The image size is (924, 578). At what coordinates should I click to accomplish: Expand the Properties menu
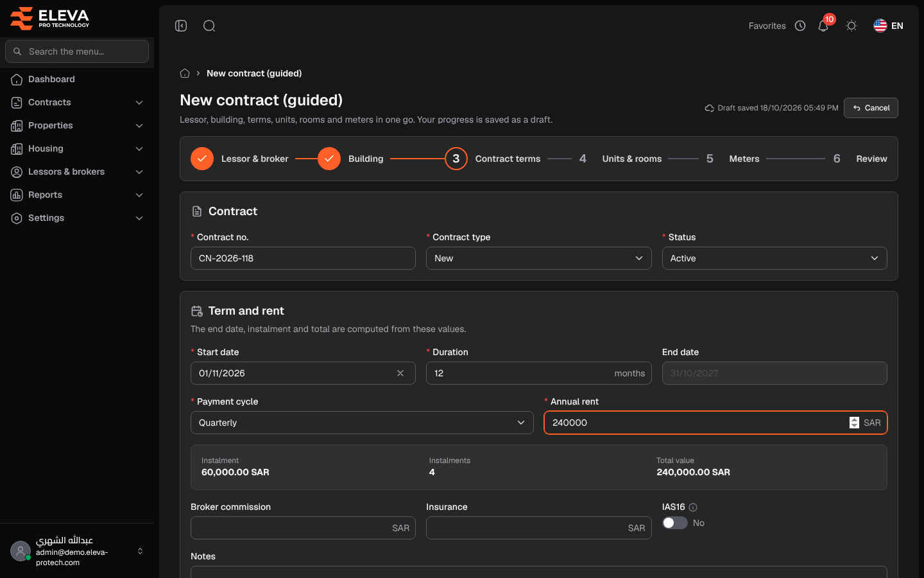tap(77, 126)
